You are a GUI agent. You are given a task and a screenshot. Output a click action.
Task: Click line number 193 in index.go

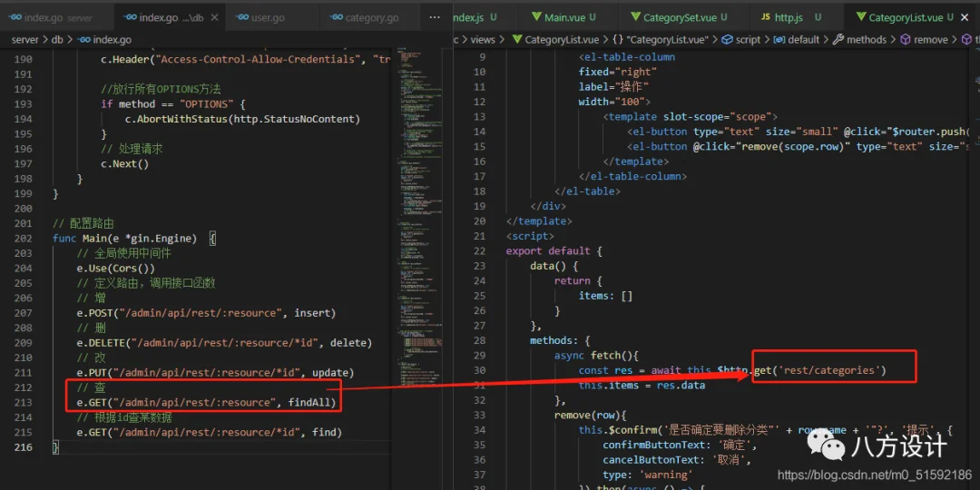22,103
